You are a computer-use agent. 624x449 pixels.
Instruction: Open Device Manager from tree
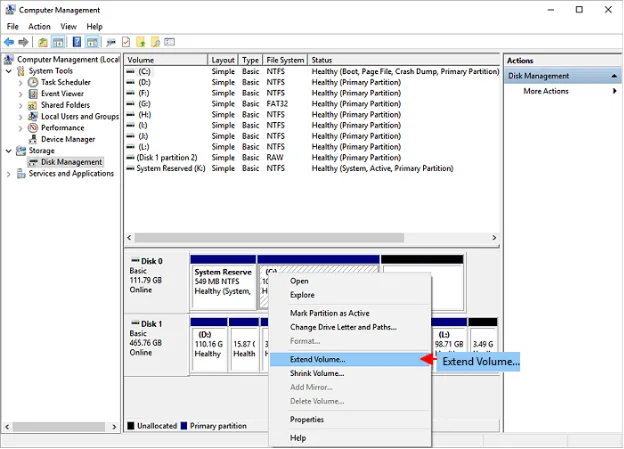pos(68,139)
